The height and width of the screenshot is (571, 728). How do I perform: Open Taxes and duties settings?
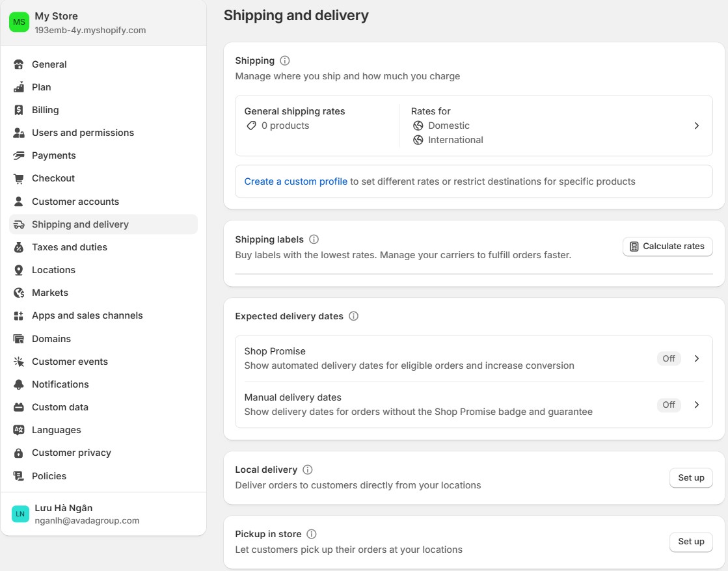pyautogui.click(x=103, y=247)
